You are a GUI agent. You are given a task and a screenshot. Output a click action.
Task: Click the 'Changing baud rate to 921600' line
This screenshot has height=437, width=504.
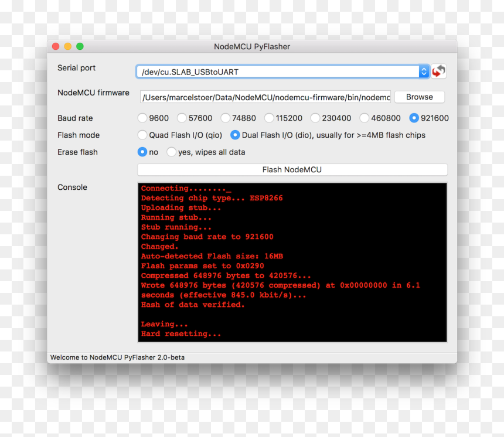(x=207, y=237)
